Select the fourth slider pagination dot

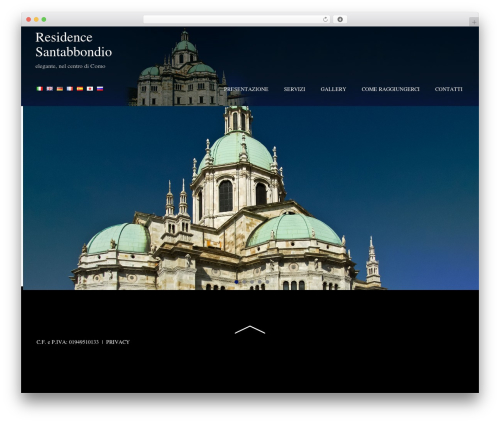click(x=260, y=282)
